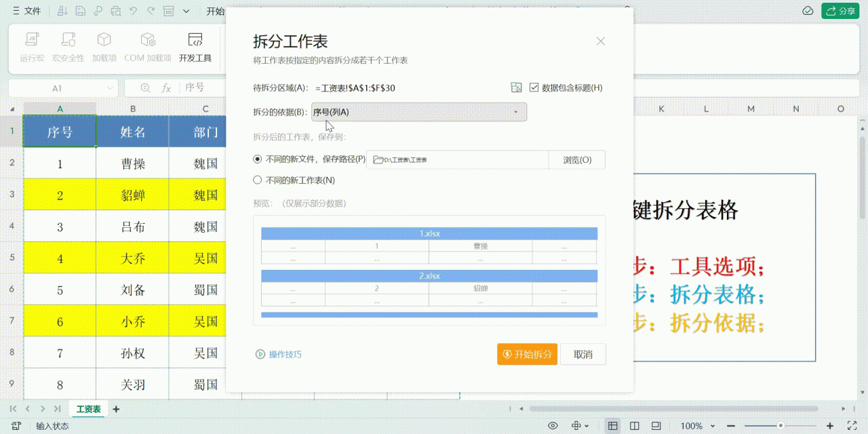Click the 待拆分区域 range field

point(410,87)
